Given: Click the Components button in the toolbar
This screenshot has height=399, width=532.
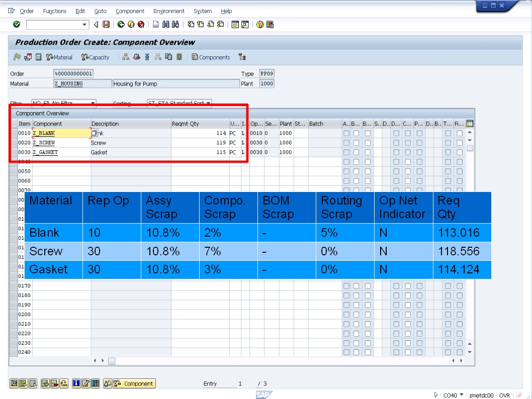Looking at the screenshot, I should tap(211, 57).
